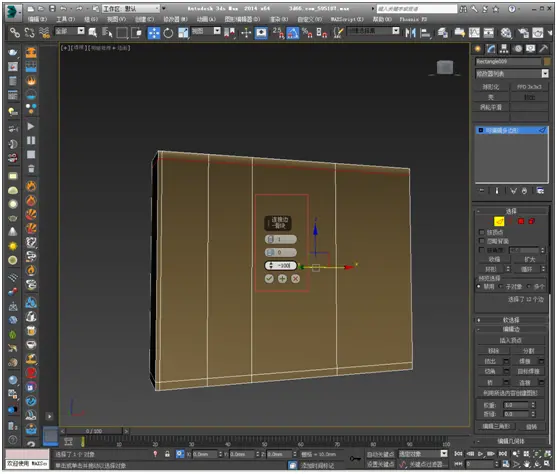Toggle the Snaps 2.5 toggle button
The height and width of the screenshot is (474, 557).
[278, 33]
